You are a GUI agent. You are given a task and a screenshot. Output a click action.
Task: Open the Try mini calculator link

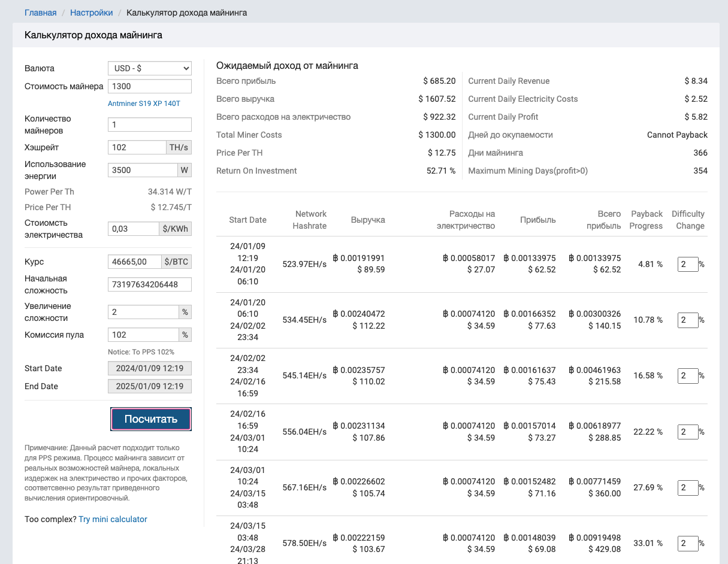point(113,519)
